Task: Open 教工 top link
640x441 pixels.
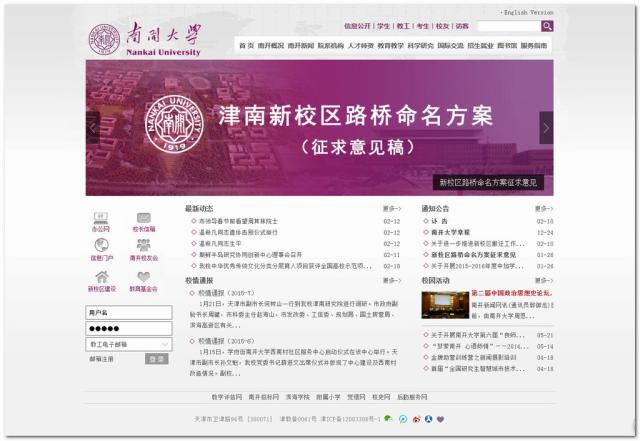Action: click(403, 26)
